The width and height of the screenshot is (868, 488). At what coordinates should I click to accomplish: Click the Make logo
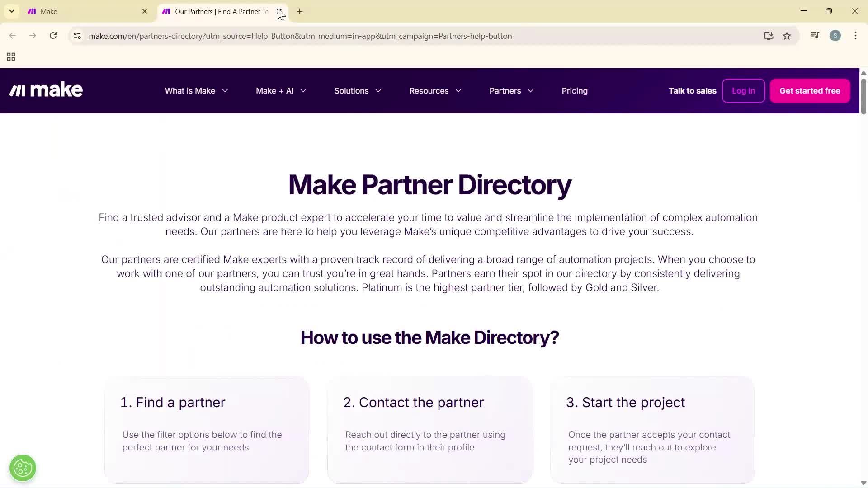(x=45, y=89)
